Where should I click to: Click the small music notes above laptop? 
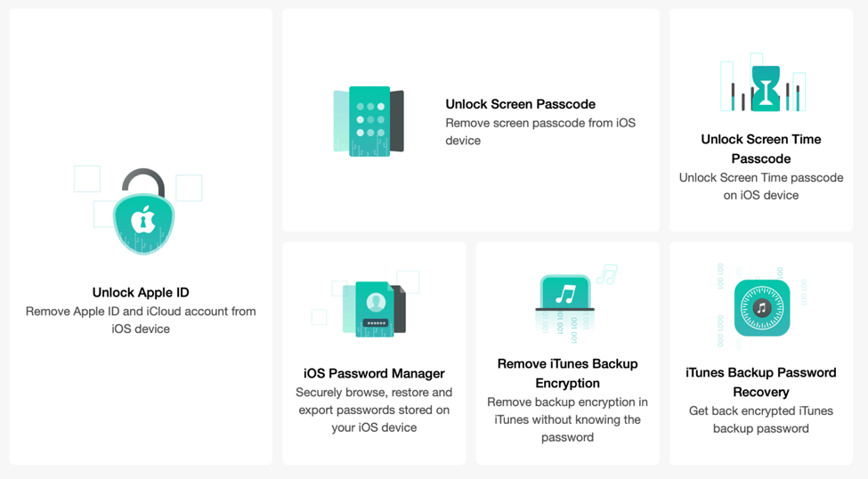607,274
